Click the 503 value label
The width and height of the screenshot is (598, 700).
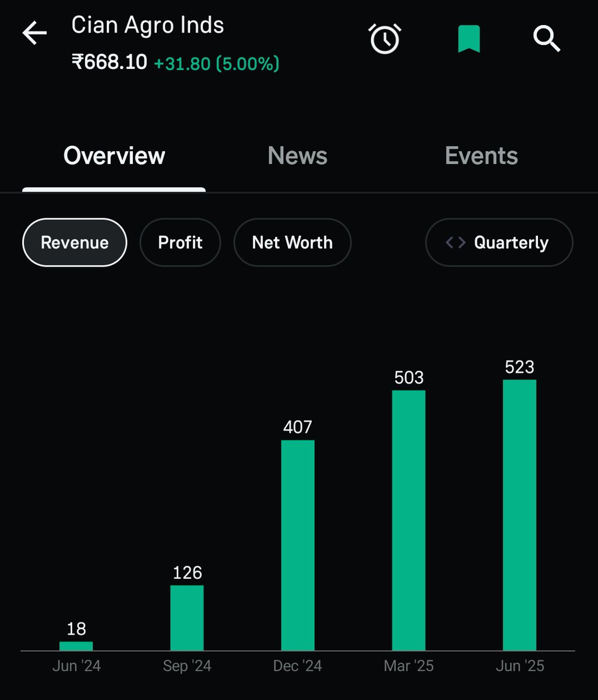pyautogui.click(x=409, y=377)
